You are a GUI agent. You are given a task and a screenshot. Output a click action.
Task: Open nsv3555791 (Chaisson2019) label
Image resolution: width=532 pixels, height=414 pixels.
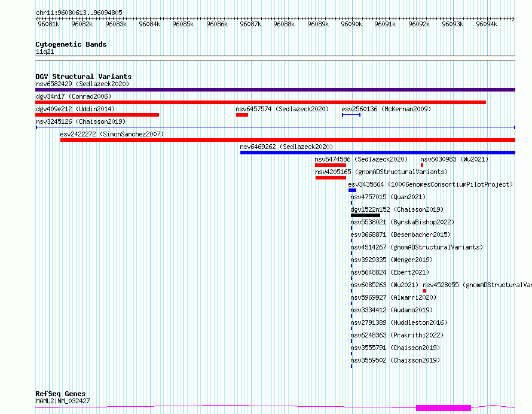395,348
